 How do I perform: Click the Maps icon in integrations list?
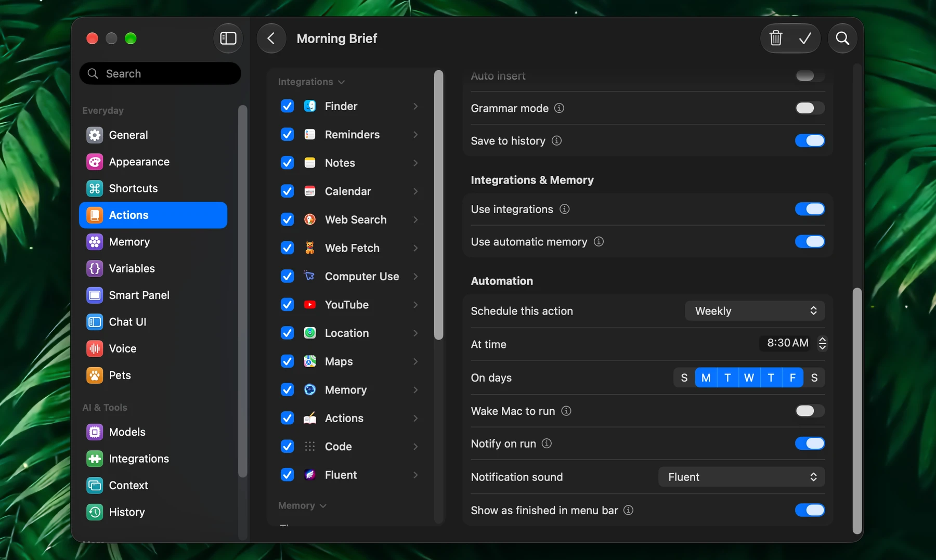[310, 361]
